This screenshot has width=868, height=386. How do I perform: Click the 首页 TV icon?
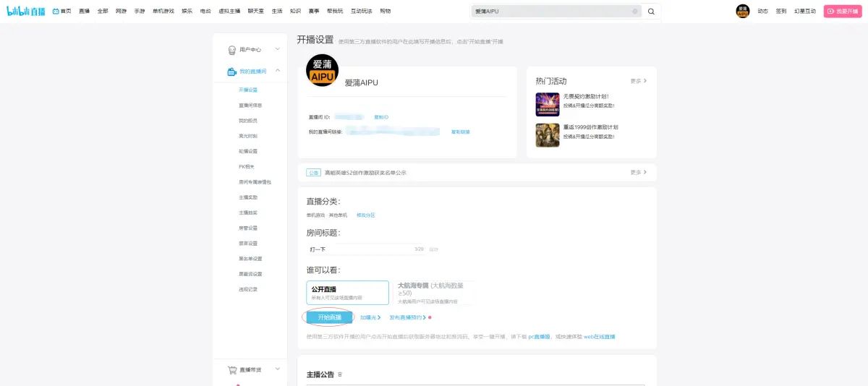[56, 12]
